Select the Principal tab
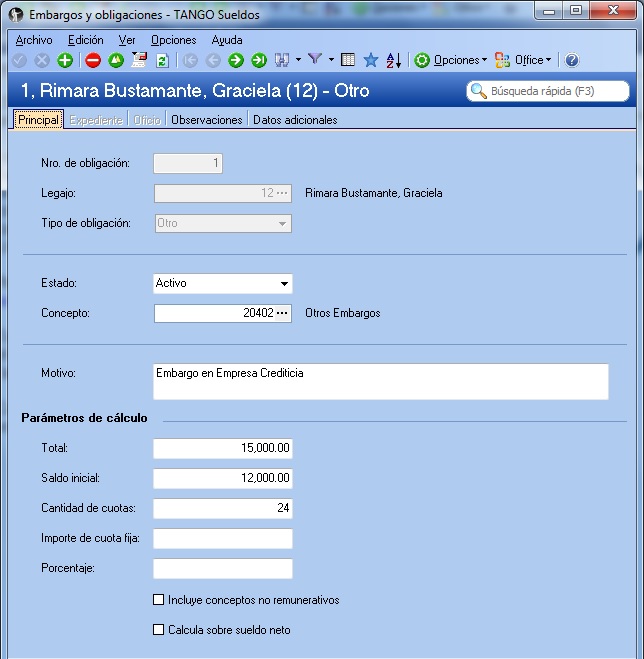The image size is (644, 659). click(x=38, y=120)
